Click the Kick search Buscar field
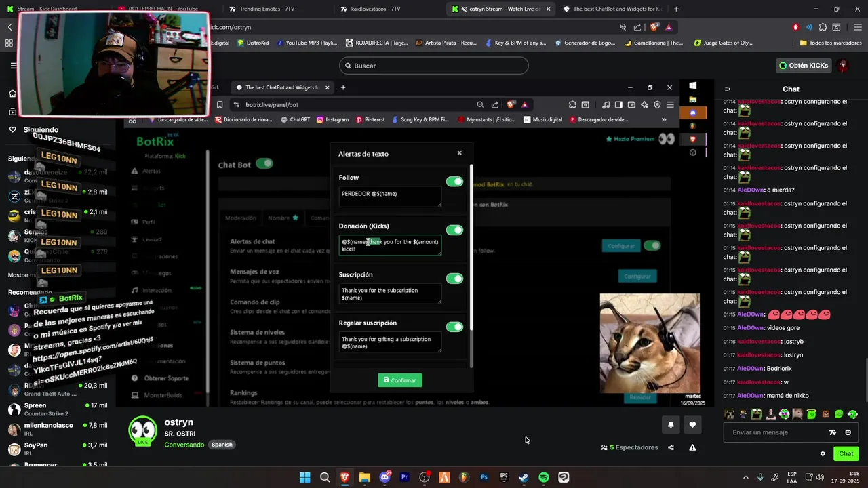Image resolution: width=868 pixels, height=488 pixels. click(x=434, y=66)
